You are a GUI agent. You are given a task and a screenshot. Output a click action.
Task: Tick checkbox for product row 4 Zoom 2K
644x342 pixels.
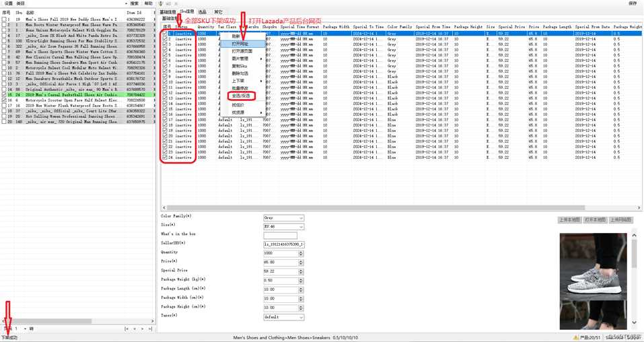point(3,36)
